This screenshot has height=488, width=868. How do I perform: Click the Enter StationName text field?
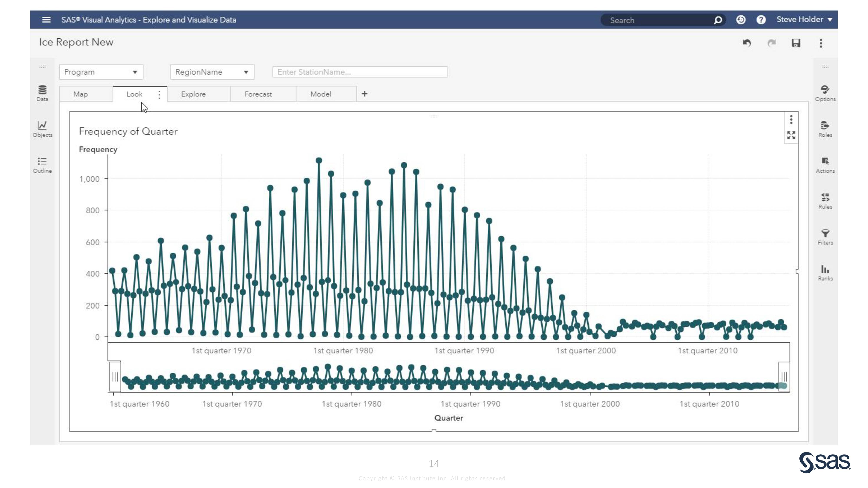360,72
